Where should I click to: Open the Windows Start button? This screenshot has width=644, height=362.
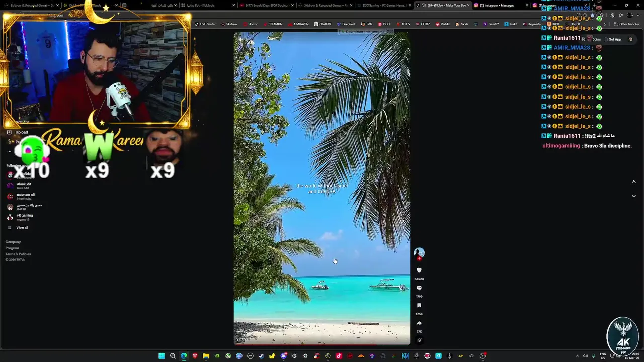[x=162, y=356]
